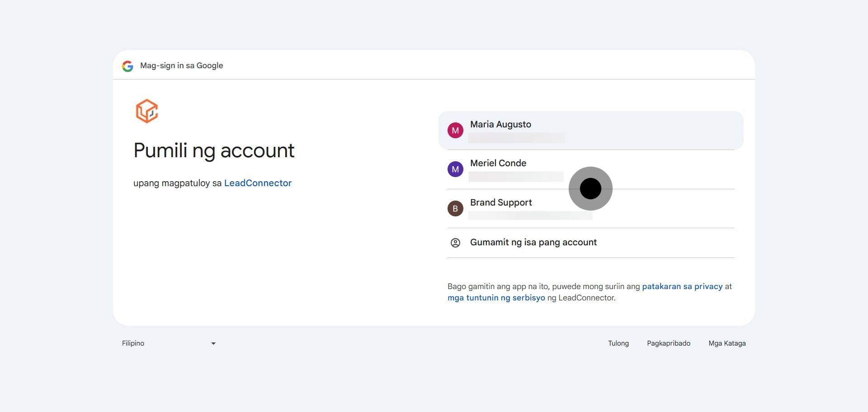Click the LeadConnector orange cube logo
The image size is (868, 412).
tap(147, 111)
